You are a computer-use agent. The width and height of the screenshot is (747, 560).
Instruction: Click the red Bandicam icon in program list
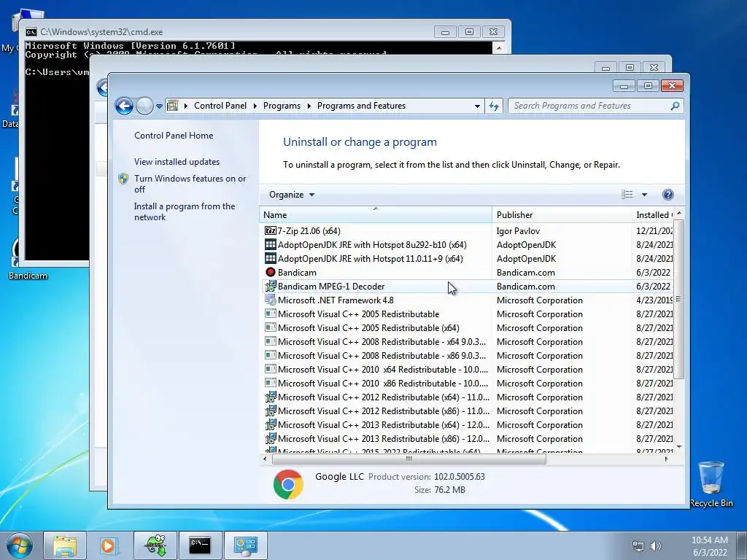(270, 273)
